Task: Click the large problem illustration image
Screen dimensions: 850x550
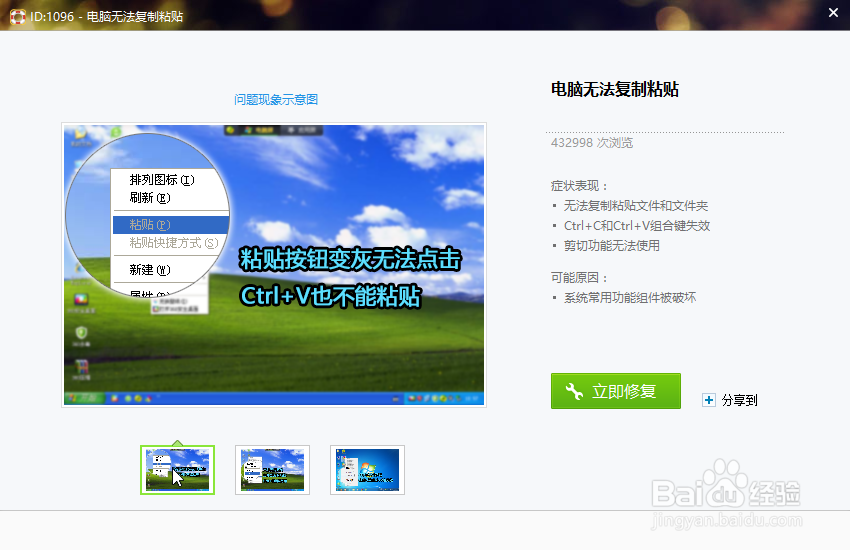Action: [274, 265]
